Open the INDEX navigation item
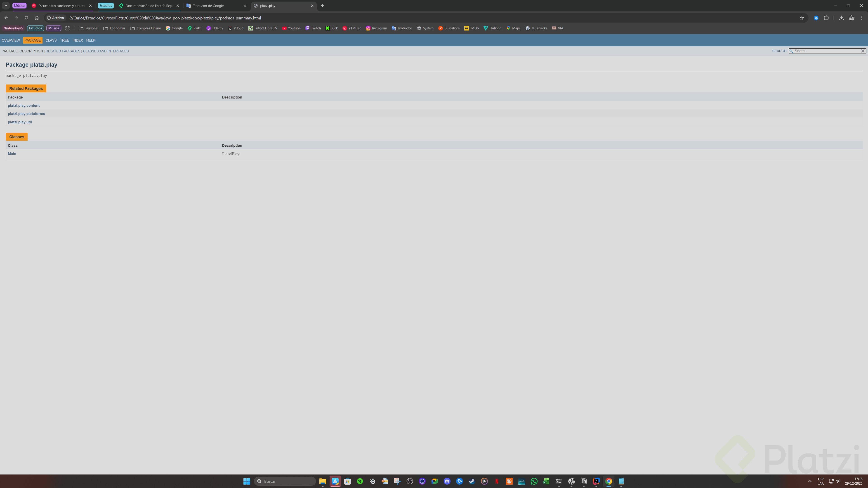The image size is (868, 488). (x=78, y=40)
